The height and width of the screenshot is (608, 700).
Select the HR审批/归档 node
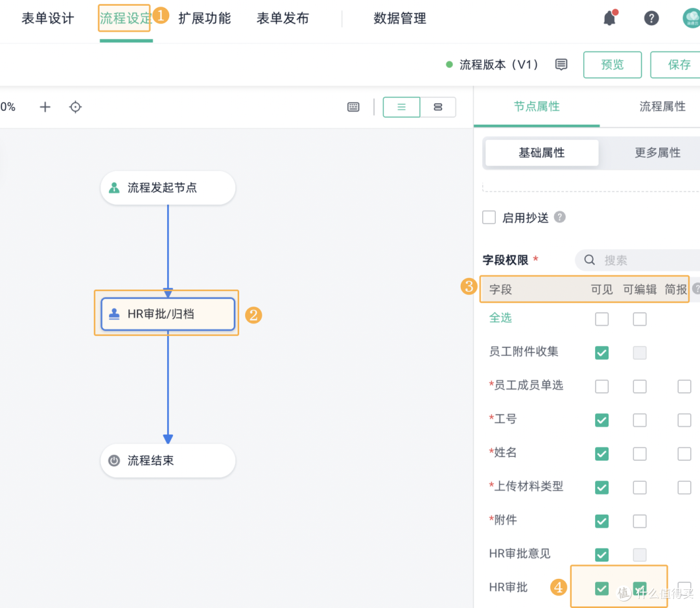coord(168,314)
